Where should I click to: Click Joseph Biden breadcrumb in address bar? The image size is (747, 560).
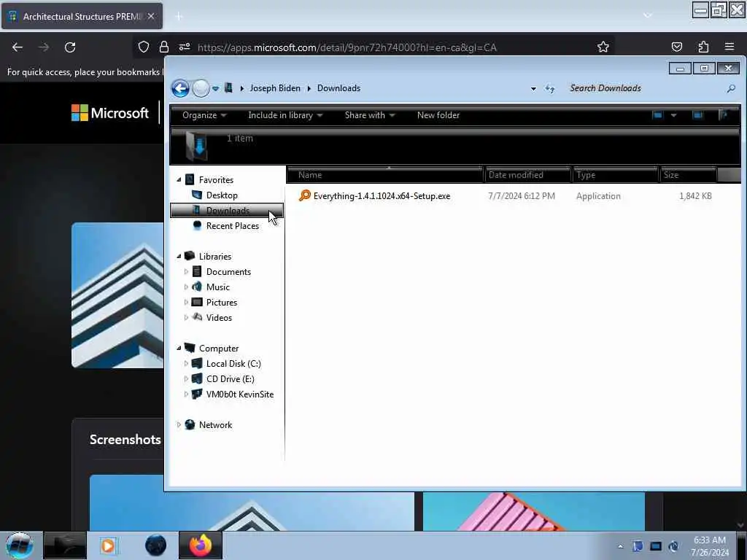coord(275,88)
